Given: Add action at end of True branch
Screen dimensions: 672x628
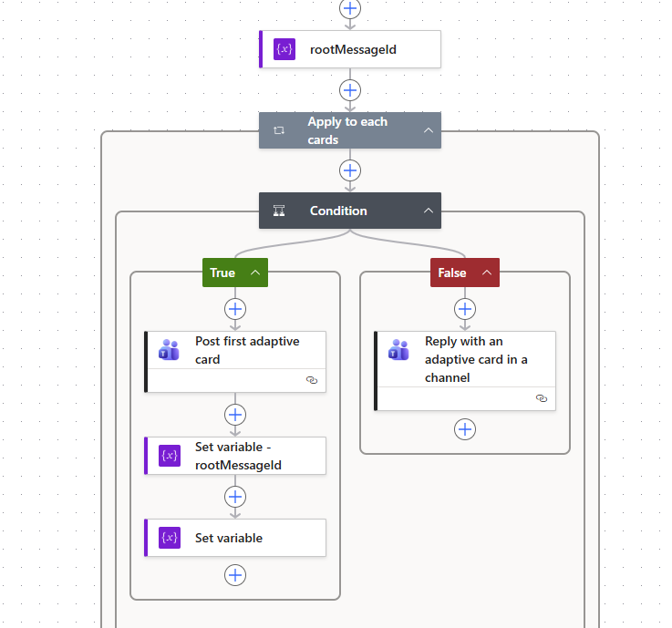Looking at the screenshot, I should (235, 574).
